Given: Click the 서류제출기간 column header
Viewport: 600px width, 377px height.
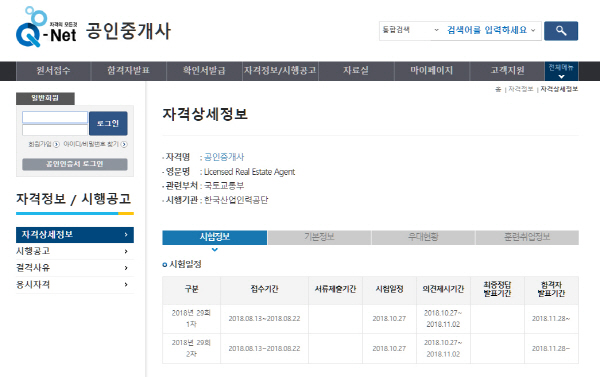Looking at the screenshot, I should pos(335,290).
